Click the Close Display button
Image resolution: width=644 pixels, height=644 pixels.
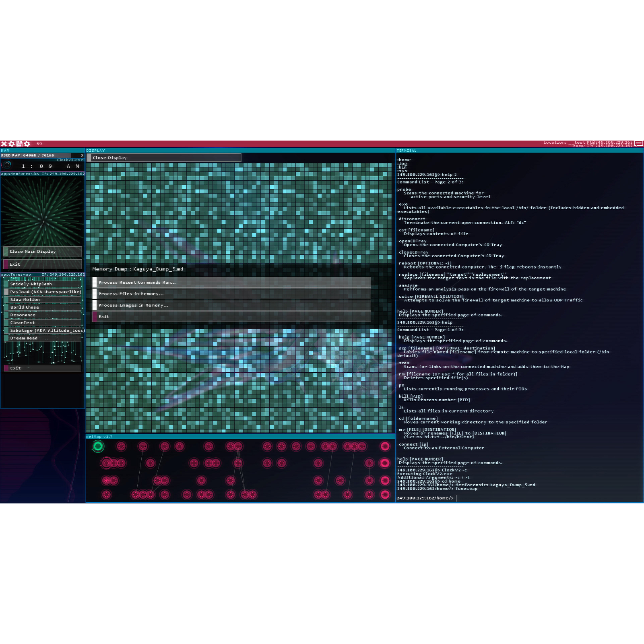tap(164, 158)
